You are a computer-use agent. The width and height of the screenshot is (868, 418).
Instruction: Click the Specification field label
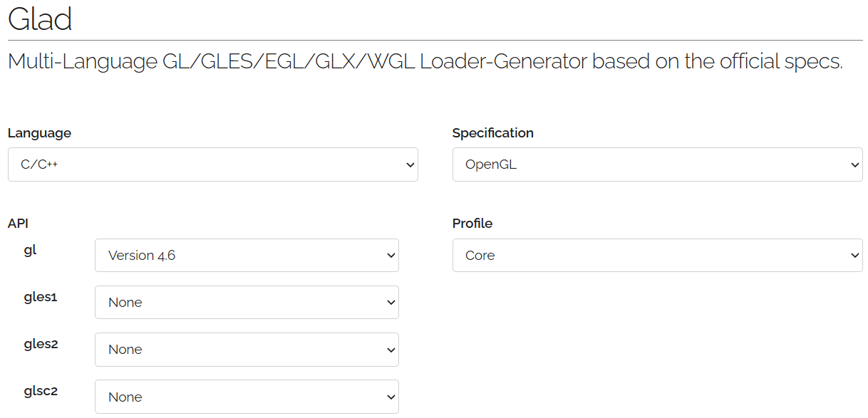(492, 133)
